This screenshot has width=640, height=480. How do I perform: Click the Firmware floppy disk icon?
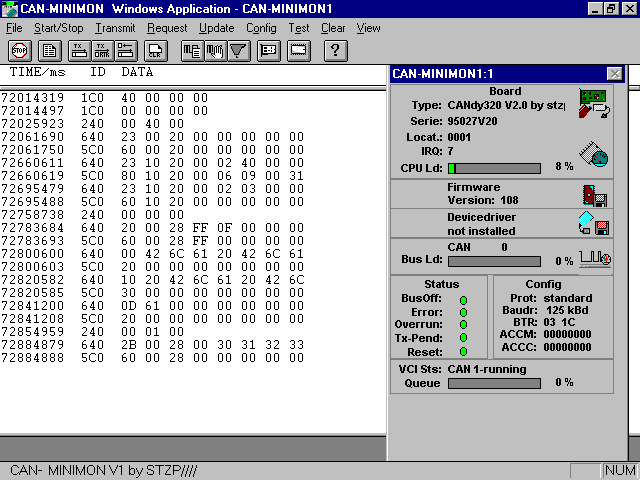(x=595, y=196)
